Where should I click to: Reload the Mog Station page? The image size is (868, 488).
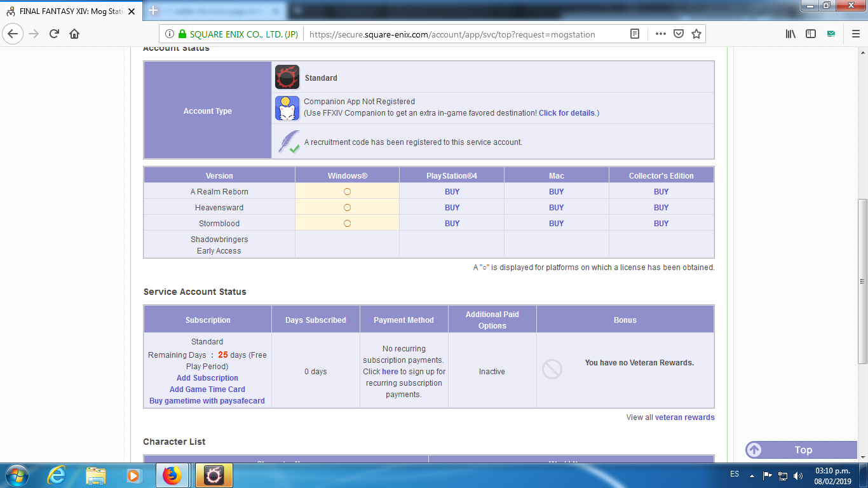point(54,34)
